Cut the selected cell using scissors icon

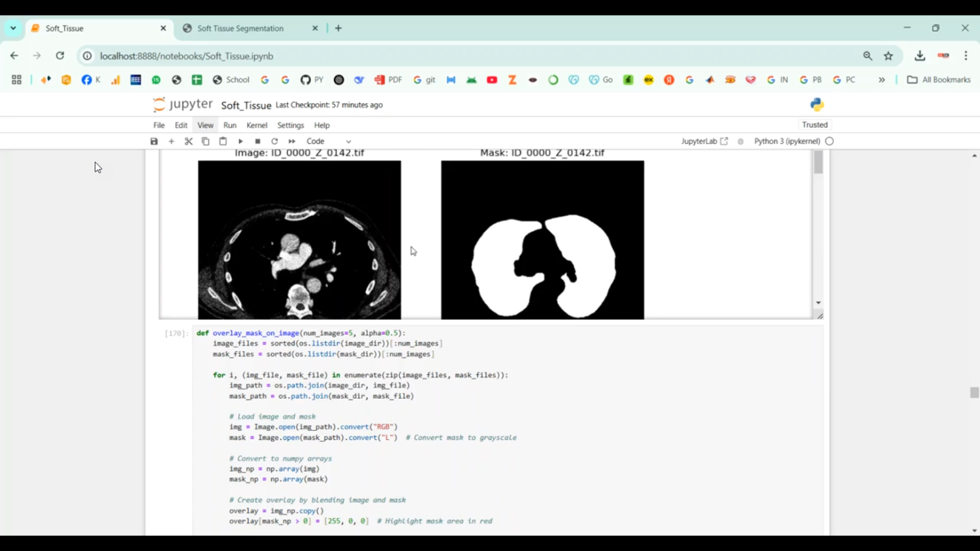(x=189, y=141)
